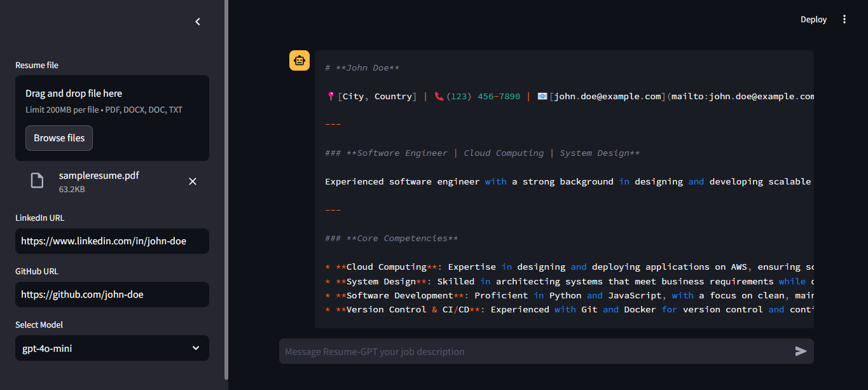Click the Resume file label
Screen dimensions: 868x390
coord(37,65)
